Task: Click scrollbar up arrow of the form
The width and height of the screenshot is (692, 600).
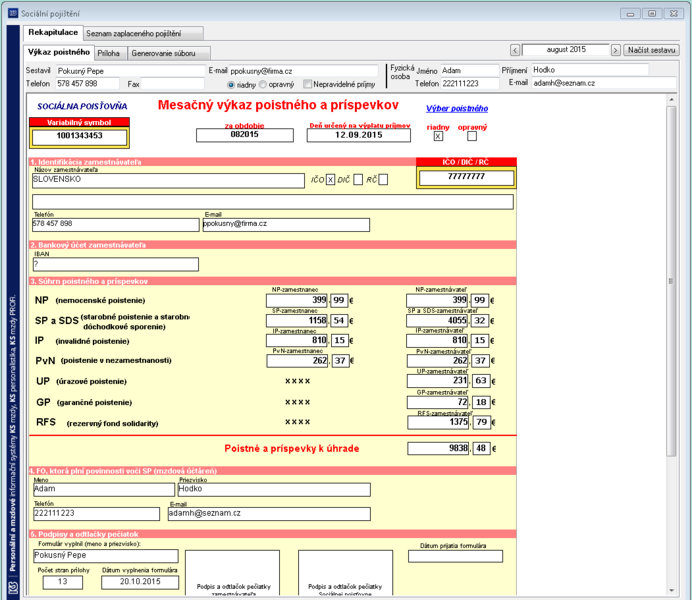Action: click(x=671, y=100)
